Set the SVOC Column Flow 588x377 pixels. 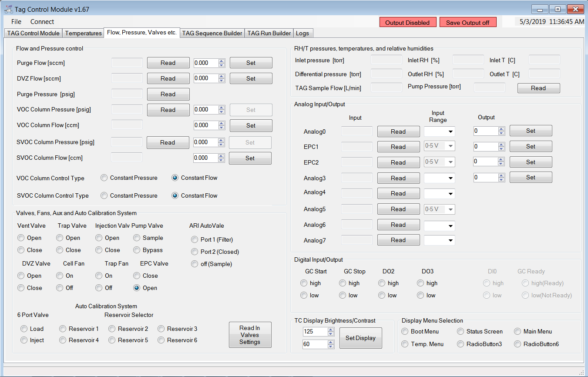click(x=250, y=158)
